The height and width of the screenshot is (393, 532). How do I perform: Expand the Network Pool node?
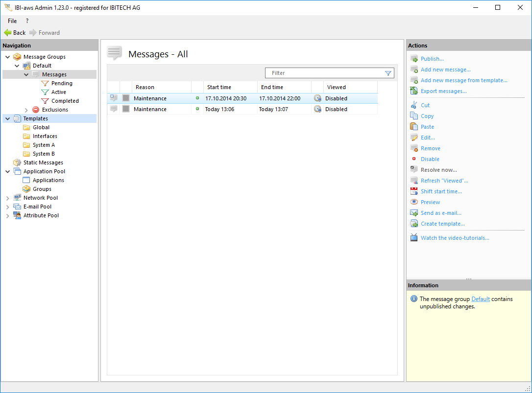coord(7,198)
